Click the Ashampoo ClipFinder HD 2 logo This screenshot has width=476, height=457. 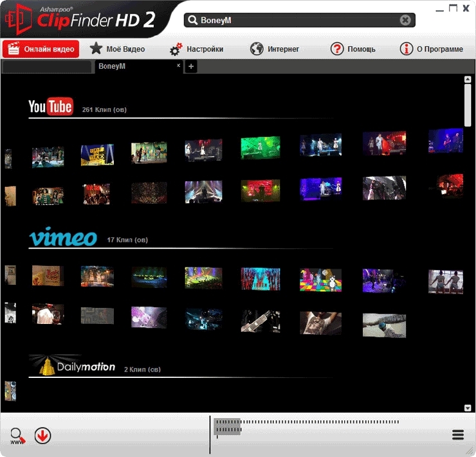point(80,19)
